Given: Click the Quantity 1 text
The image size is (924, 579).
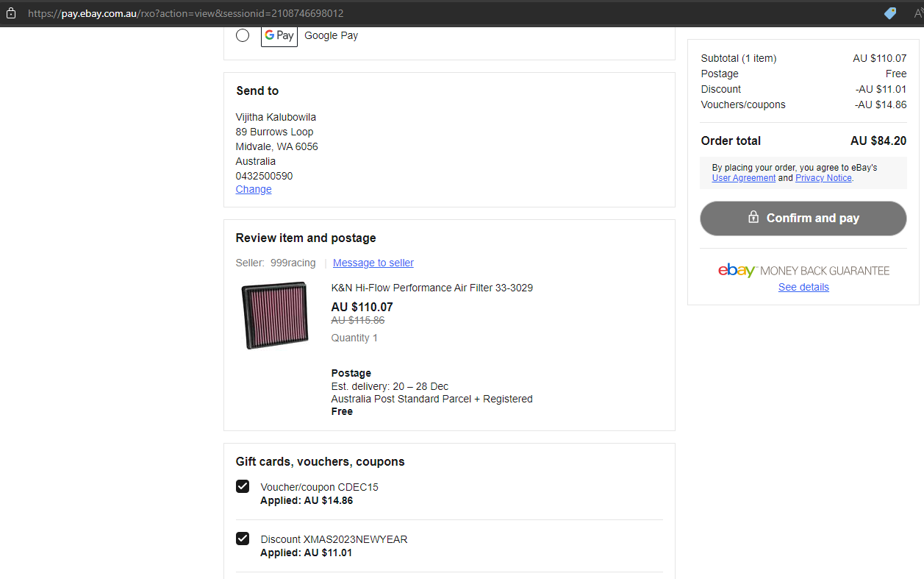Looking at the screenshot, I should [354, 338].
